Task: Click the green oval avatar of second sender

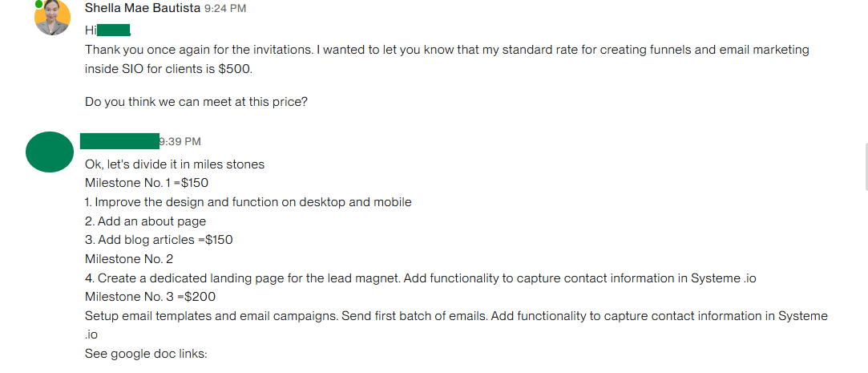Action: click(x=55, y=151)
